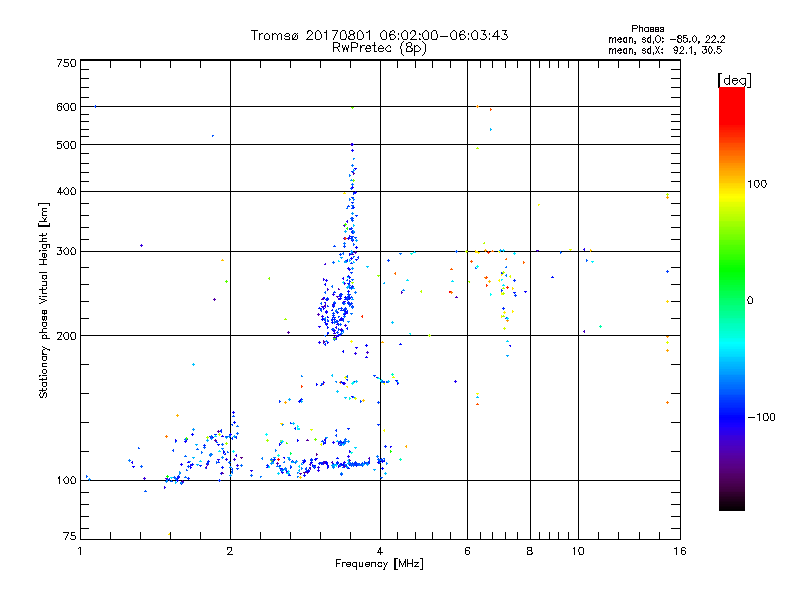Screen dimensions: 800x600
Task: Click the colorbar tick label '-100'
Action: [x=761, y=417]
